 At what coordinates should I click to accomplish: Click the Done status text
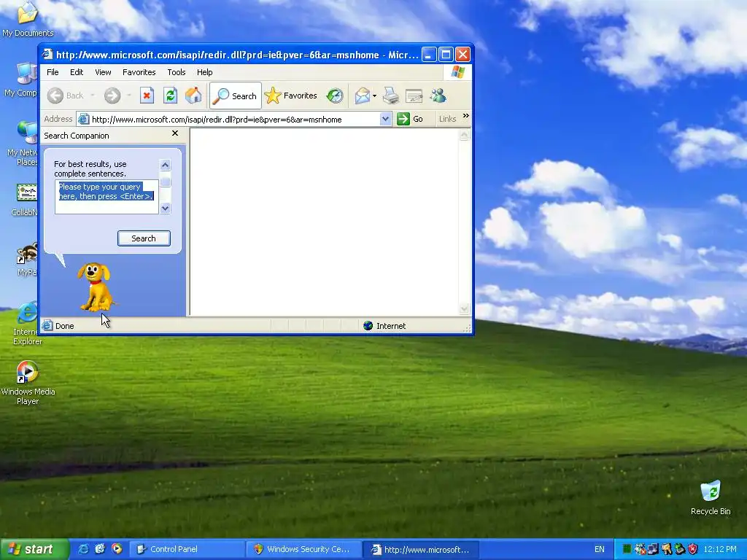click(x=64, y=326)
